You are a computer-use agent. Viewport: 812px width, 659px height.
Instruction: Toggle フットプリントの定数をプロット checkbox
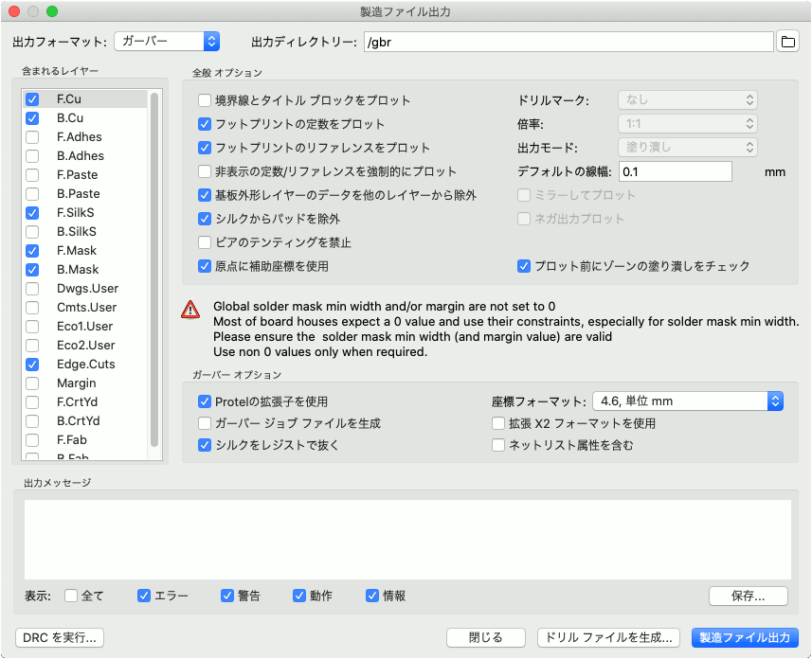click(205, 124)
